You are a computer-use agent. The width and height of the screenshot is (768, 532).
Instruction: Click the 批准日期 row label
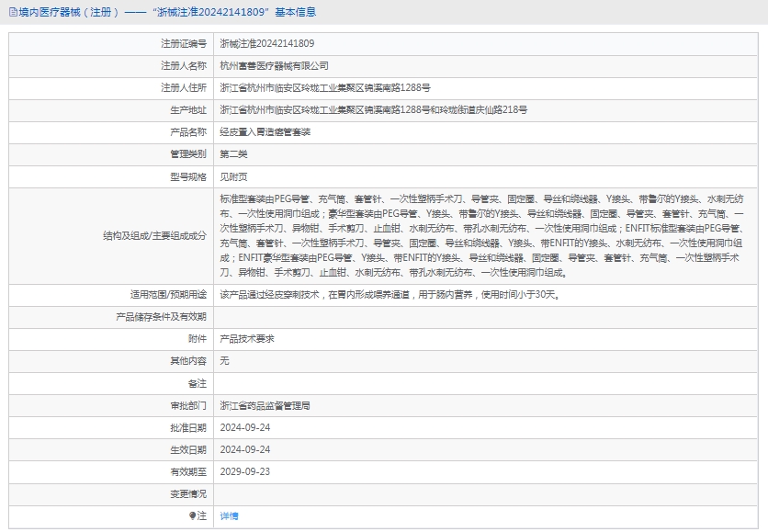coord(188,427)
